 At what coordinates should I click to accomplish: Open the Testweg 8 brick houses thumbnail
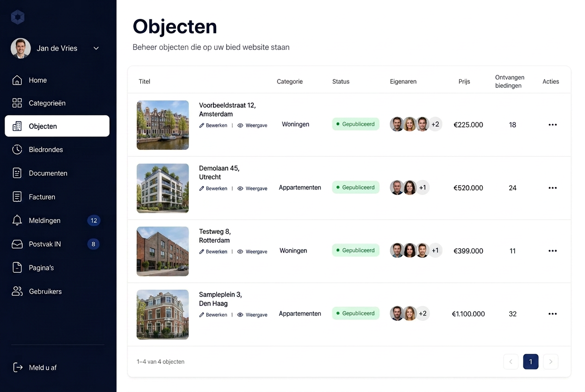pos(163,251)
